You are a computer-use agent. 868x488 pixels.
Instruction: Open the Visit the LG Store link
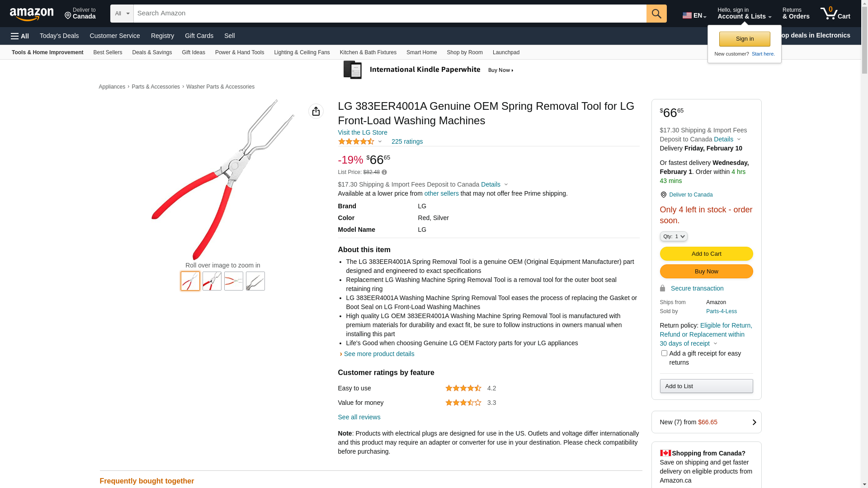pos(362,132)
